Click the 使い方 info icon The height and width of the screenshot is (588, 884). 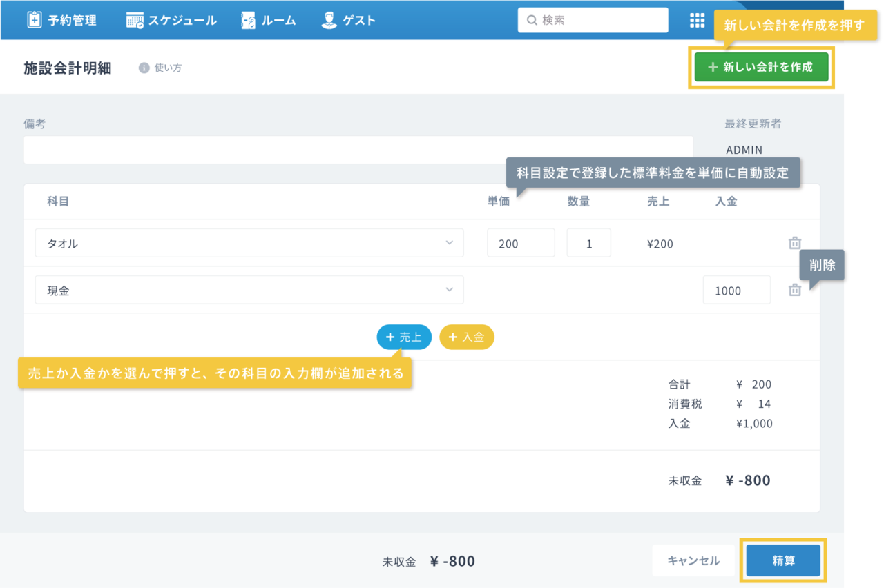coord(144,68)
